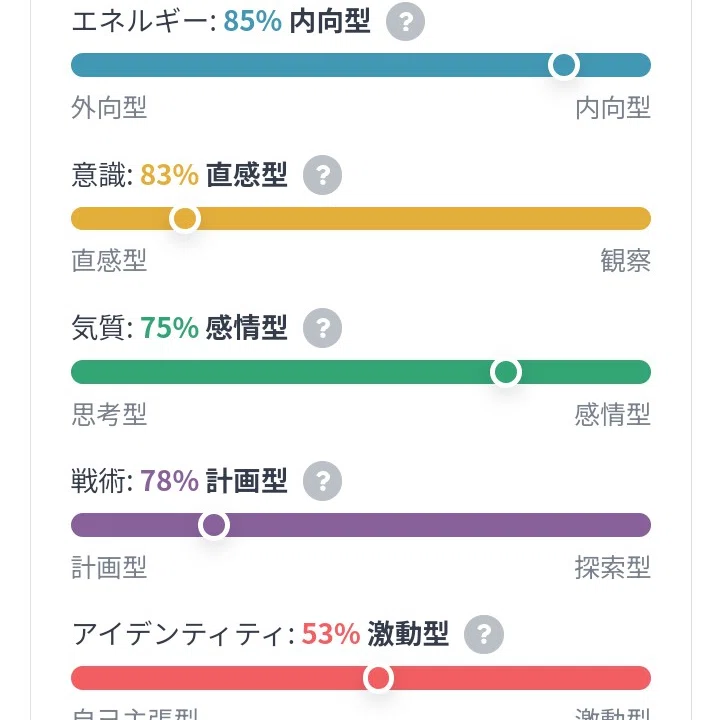This screenshot has height=720, width=720.
Task: Click the 85% 内向型 heading text
Action: (x=297, y=22)
